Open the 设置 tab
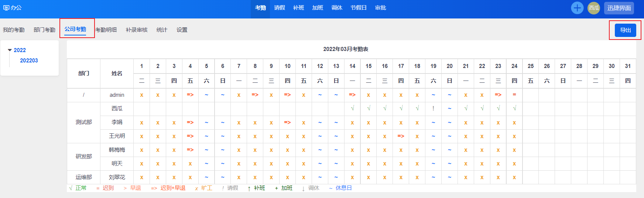The image size is (644, 198). click(x=182, y=30)
